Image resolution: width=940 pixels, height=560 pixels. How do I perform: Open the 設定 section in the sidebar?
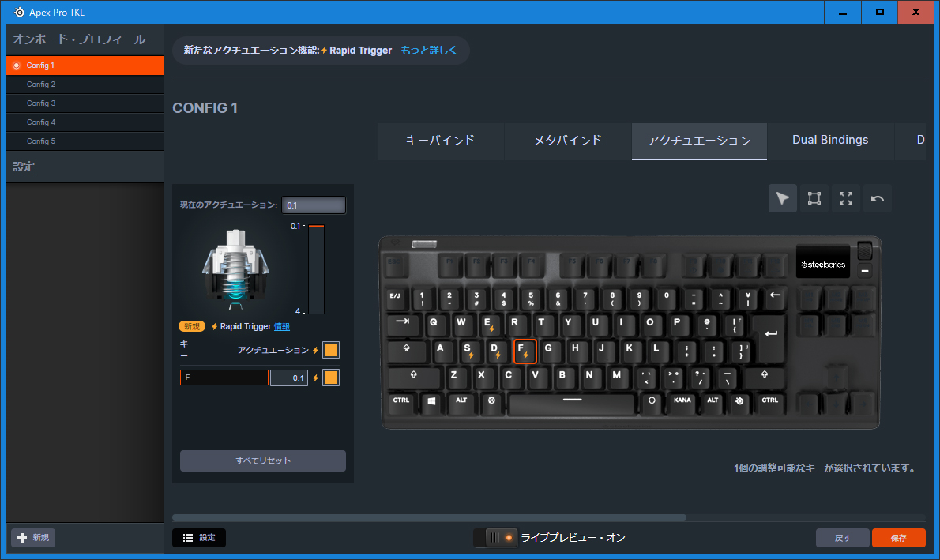(x=85, y=167)
